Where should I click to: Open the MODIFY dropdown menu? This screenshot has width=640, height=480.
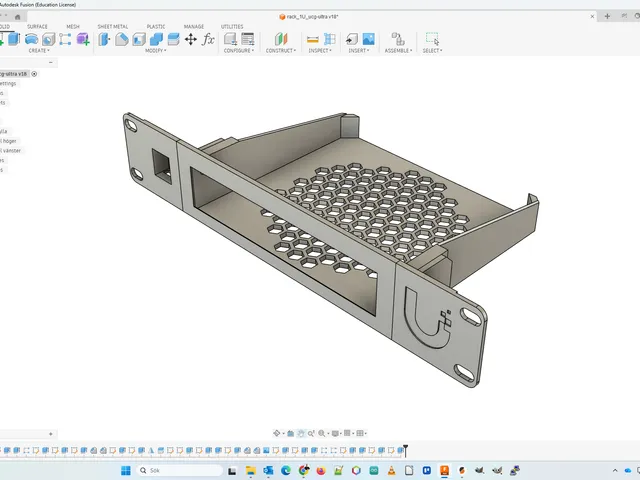tap(156, 51)
